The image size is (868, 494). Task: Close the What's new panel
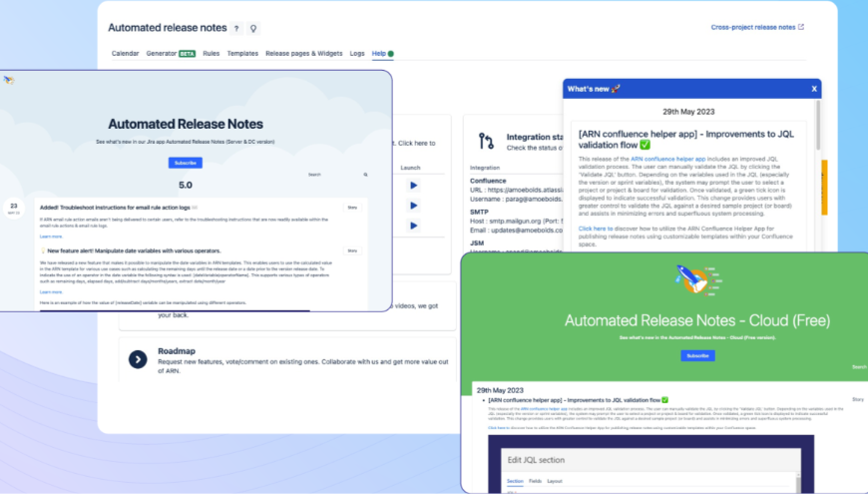click(814, 89)
